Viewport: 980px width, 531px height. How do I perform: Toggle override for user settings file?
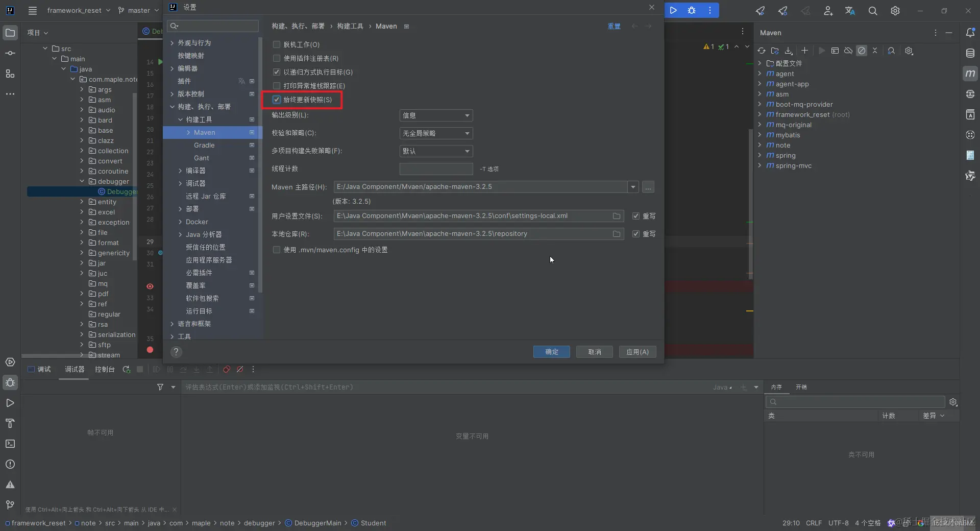(x=636, y=216)
